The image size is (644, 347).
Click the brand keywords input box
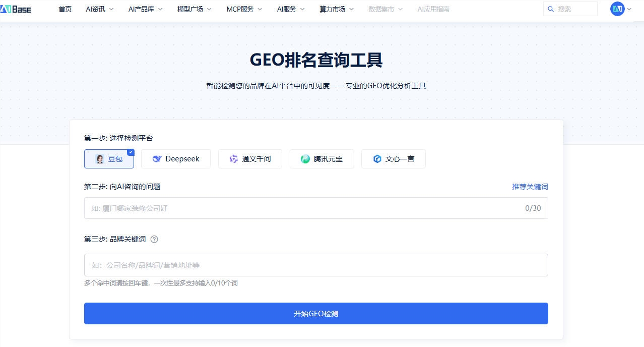coord(316,264)
